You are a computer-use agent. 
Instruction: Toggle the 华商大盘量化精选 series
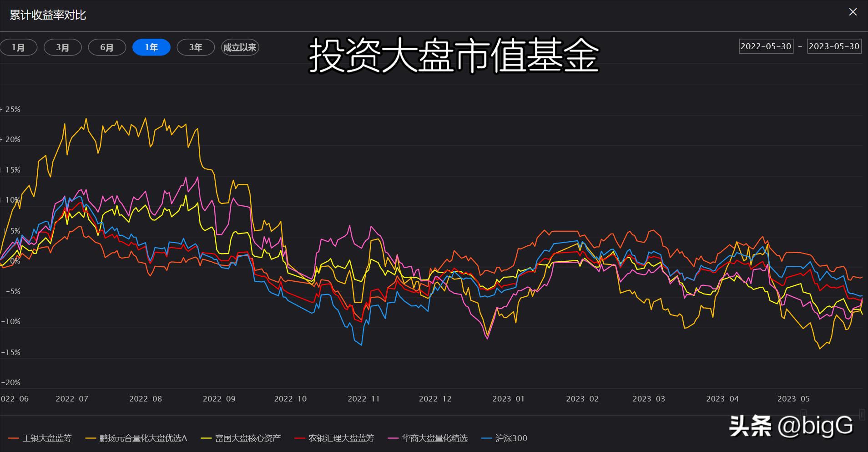tap(435, 438)
